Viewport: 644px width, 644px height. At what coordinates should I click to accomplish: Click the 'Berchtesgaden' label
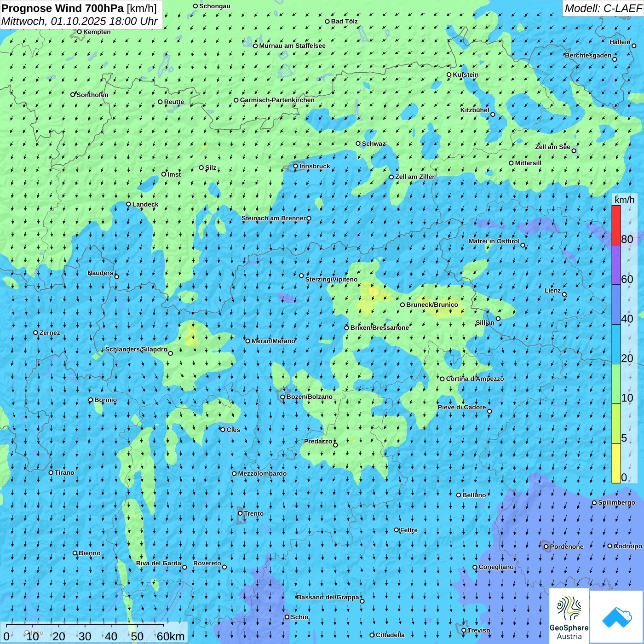(x=588, y=55)
